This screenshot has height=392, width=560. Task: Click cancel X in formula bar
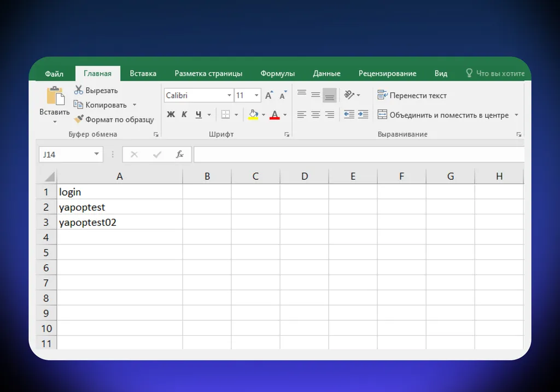tap(134, 155)
